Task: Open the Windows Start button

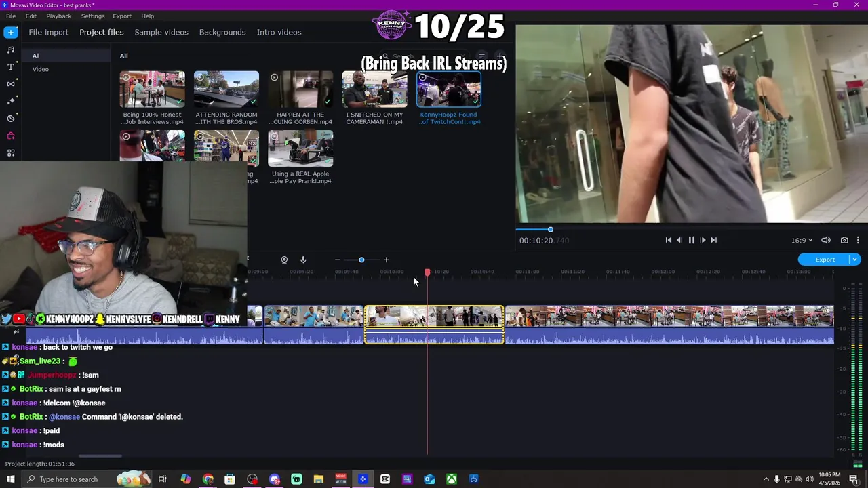Action: 9,479
